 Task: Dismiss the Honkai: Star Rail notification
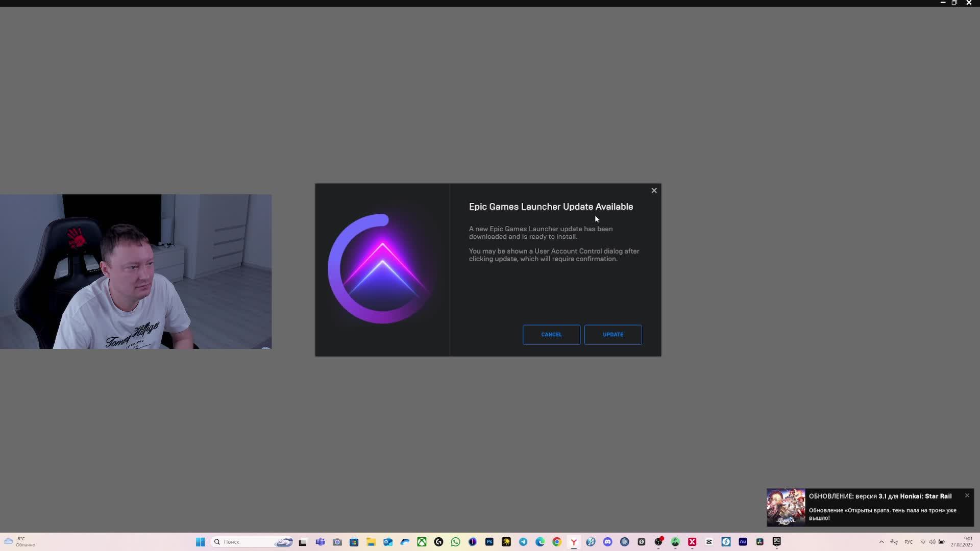[967, 495]
